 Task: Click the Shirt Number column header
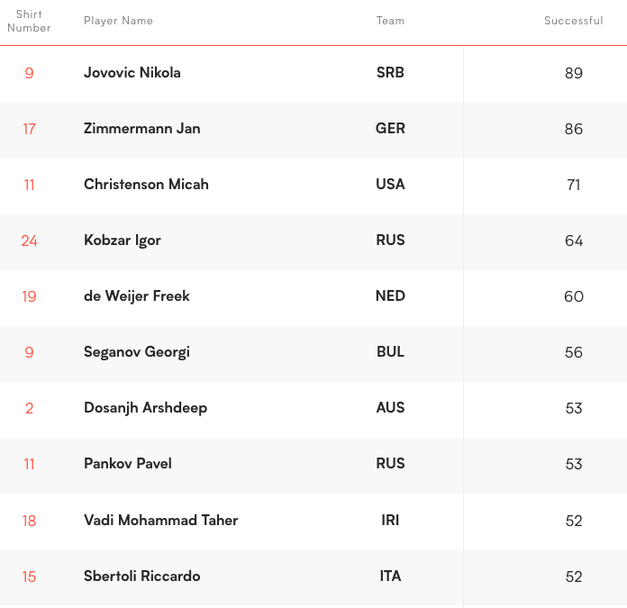point(29,21)
